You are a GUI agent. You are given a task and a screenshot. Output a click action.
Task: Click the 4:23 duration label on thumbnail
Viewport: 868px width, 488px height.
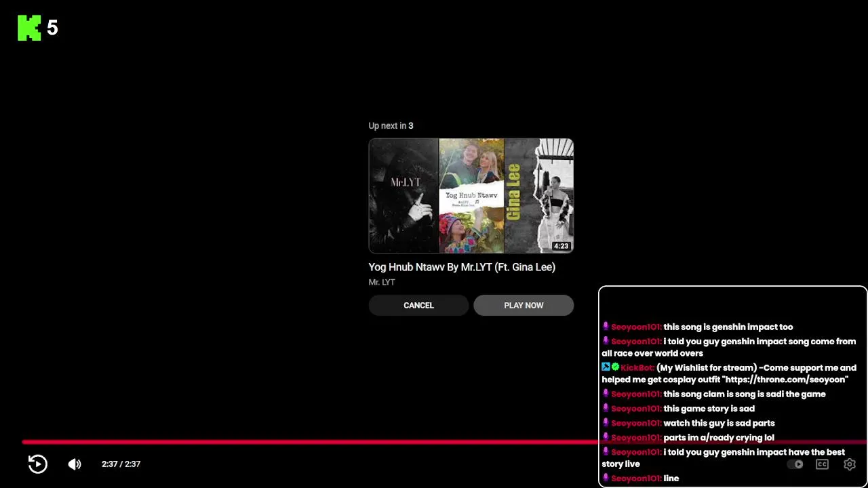561,246
